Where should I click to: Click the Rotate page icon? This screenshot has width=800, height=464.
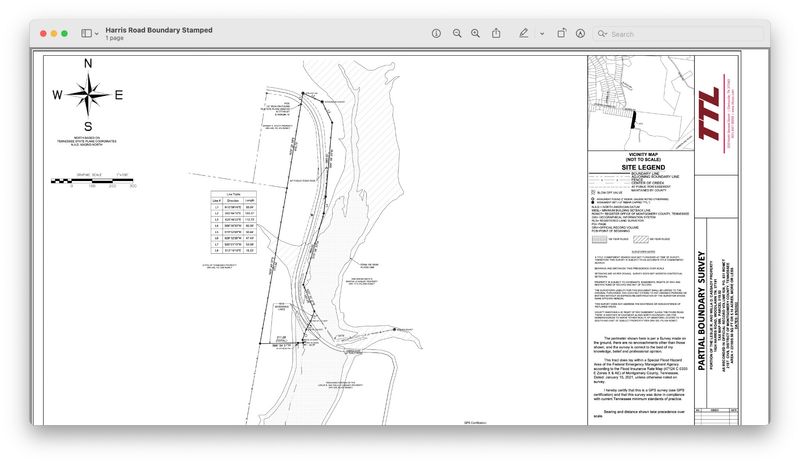coord(561,33)
